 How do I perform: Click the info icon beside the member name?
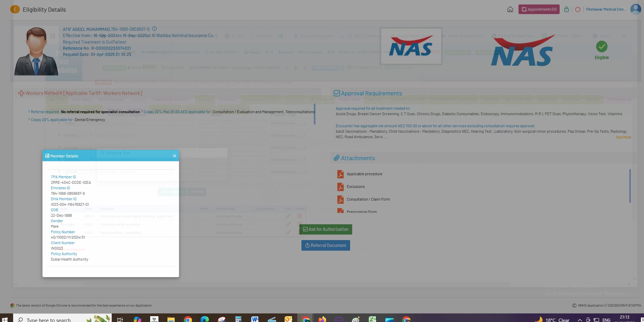154,29
